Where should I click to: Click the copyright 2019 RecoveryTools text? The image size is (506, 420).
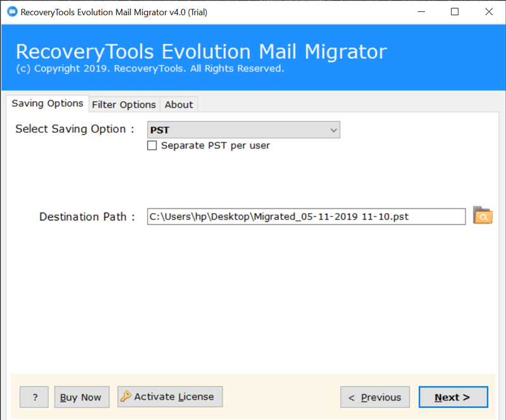pyautogui.click(x=150, y=68)
